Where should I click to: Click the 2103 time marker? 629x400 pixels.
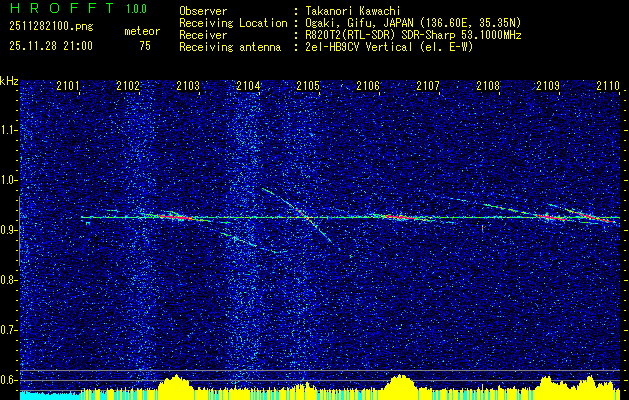click(188, 86)
